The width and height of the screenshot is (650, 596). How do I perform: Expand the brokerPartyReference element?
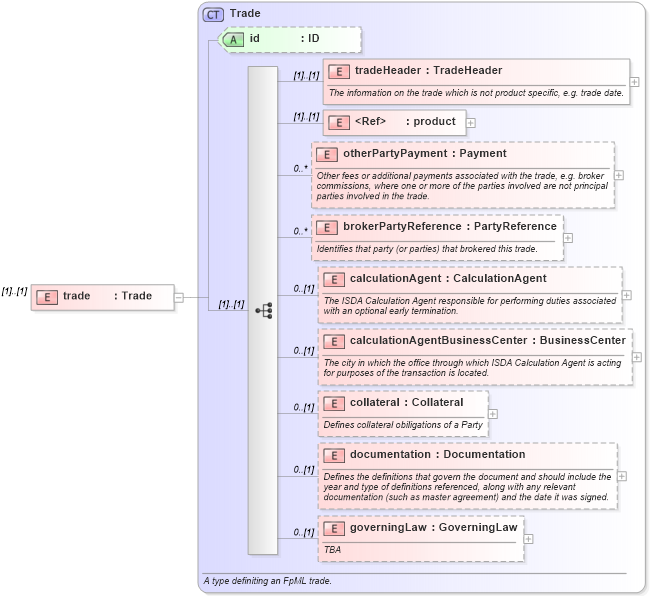[568, 238]
